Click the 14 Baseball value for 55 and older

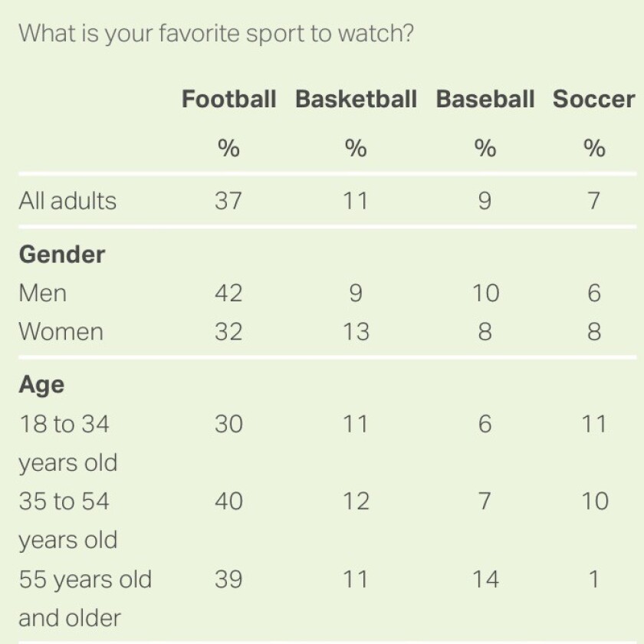485,580
